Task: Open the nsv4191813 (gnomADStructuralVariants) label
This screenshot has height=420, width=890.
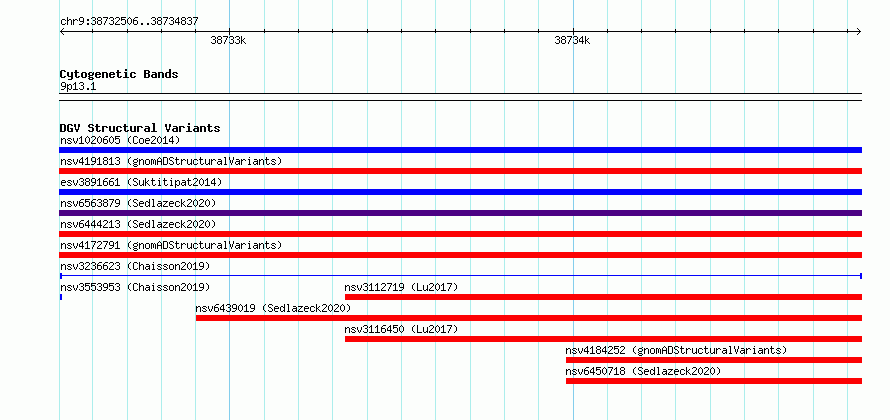Action: click(171, 161)
